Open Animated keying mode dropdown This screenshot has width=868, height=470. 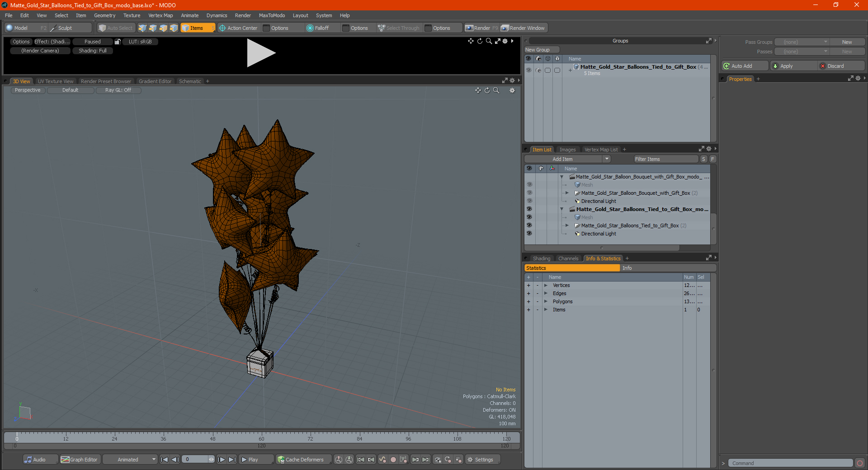[x=130, y=460]
